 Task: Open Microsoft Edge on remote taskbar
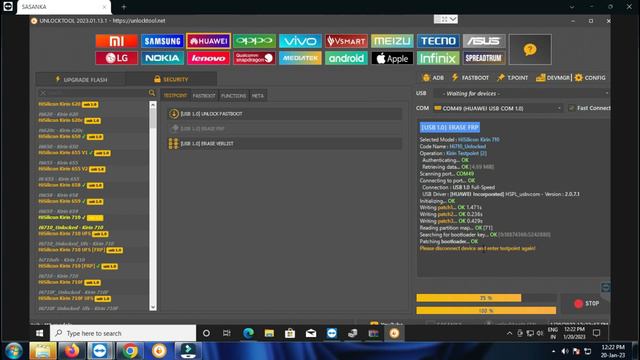248,333
